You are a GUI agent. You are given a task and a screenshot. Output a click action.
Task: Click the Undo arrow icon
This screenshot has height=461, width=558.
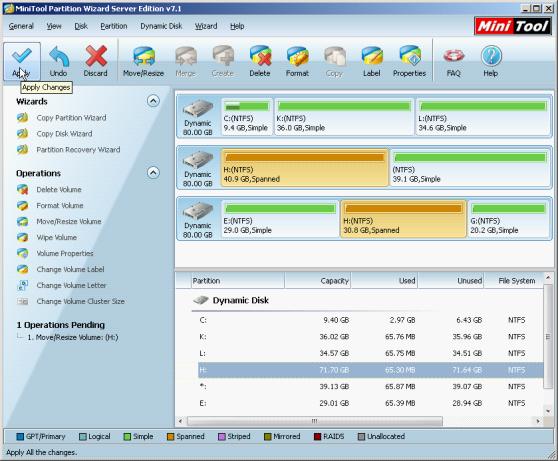click(59, 57)
